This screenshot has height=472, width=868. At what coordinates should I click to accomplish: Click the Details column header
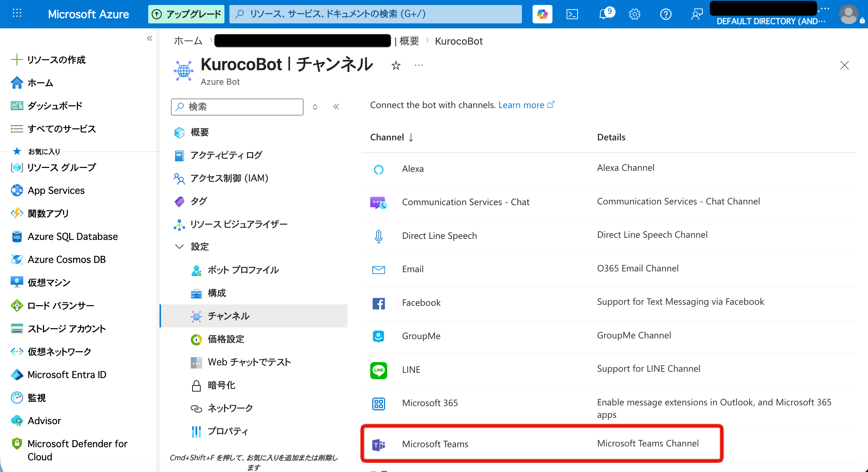point(611,137)
